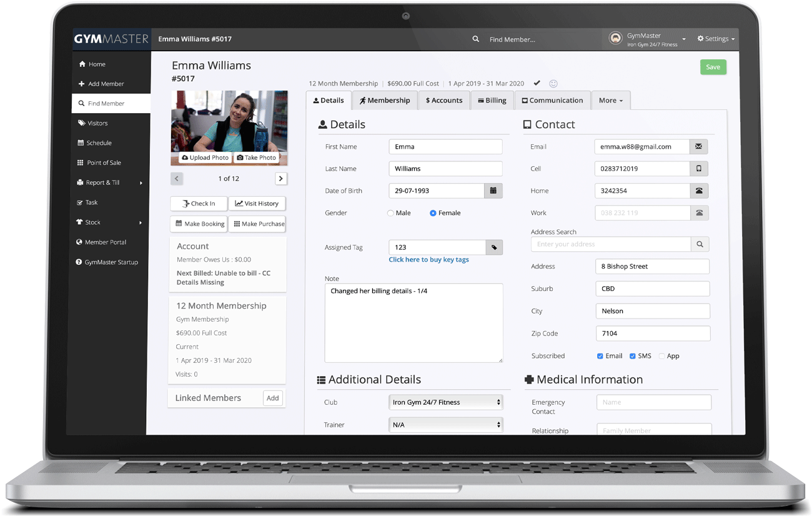Switch to the Billing tab
This screenshot has height=516, width=812.
coord(492,101)
